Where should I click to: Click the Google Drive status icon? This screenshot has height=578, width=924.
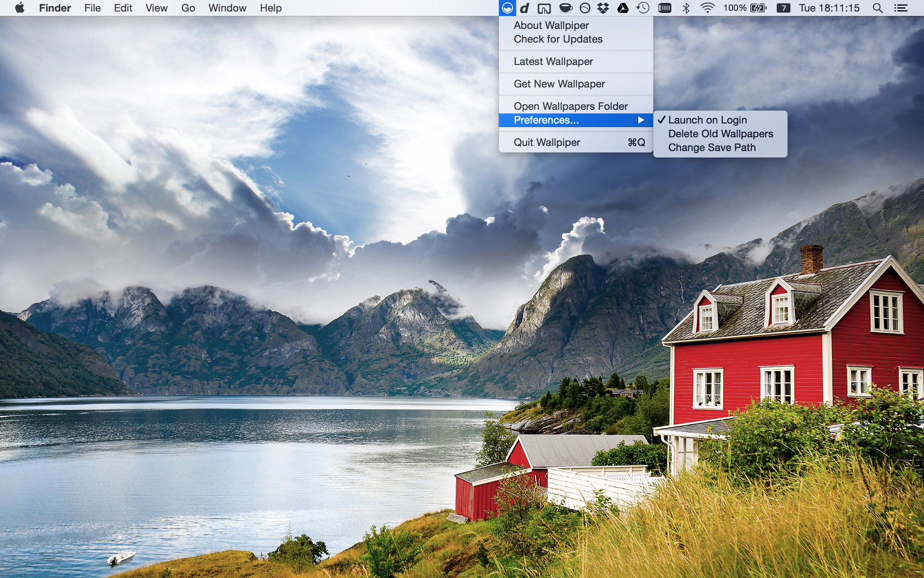coord(623,8)
